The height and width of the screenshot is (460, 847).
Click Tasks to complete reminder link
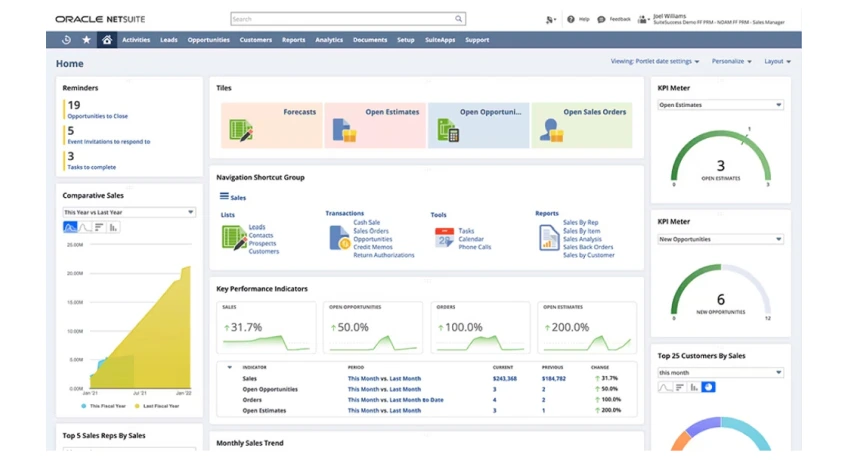click(92, 167)
